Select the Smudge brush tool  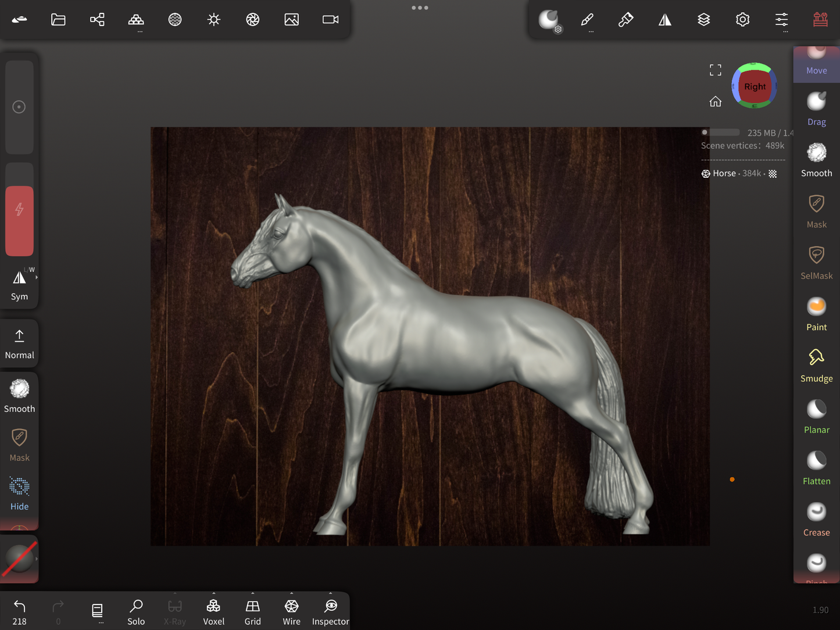(x=816, y=366)
